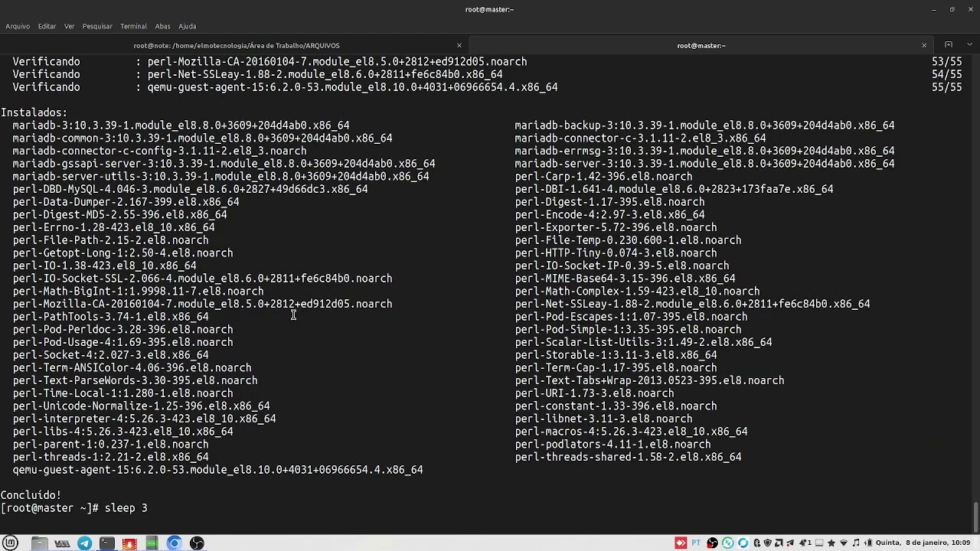Viewport: 980px width, 551px height.
Task: Close the root@master terminal tab
Action: point(923,45)
